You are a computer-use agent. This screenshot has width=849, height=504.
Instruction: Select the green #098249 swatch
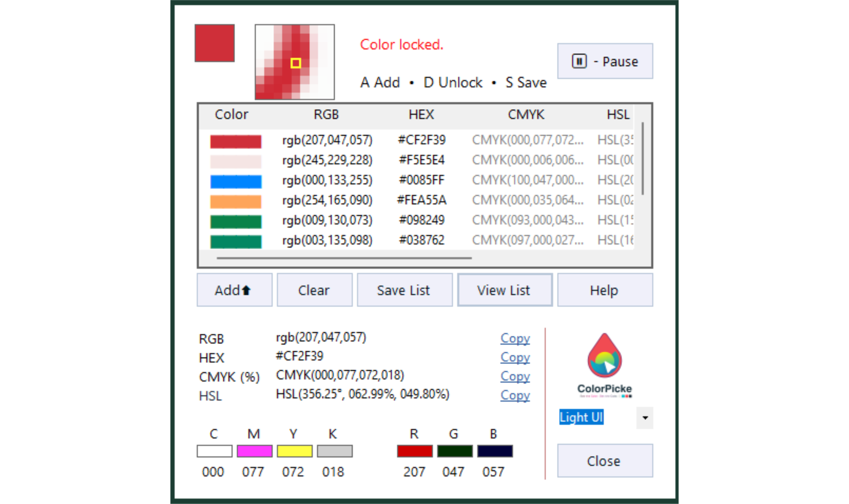point(236,221)
